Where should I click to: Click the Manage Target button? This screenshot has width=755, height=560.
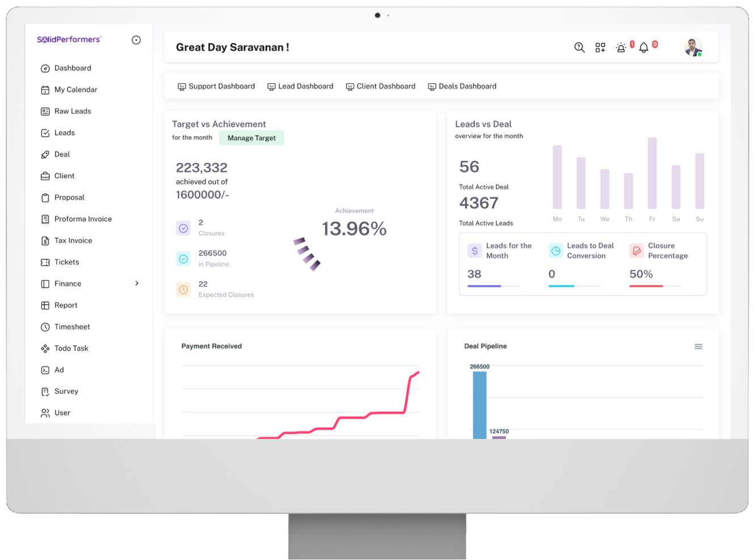tap(252, 138)
